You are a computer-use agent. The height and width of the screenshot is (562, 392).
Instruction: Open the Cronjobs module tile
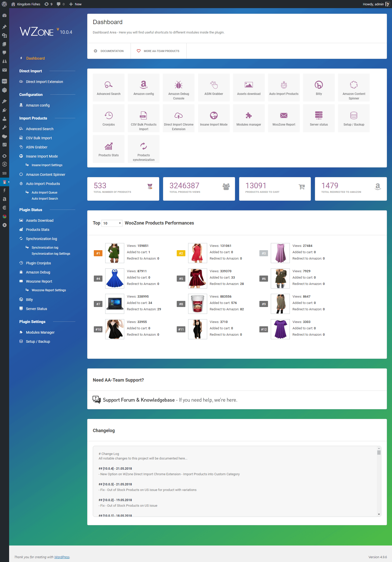[109, 118]
